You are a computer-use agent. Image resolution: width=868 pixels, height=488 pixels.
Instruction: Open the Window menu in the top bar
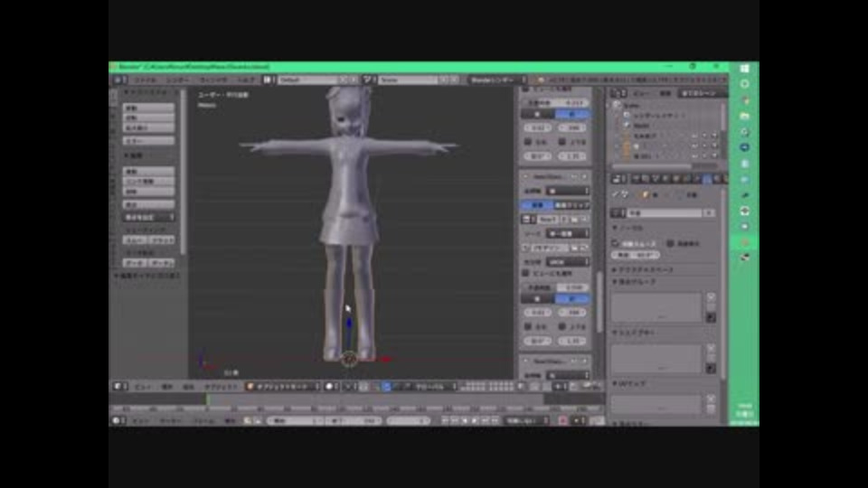pyautogui.click(x=213, y=80)
